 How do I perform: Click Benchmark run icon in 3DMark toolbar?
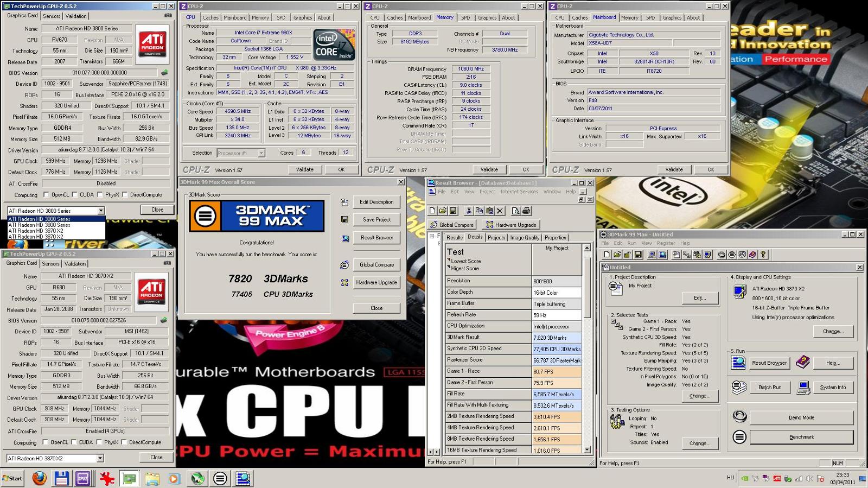732,255
